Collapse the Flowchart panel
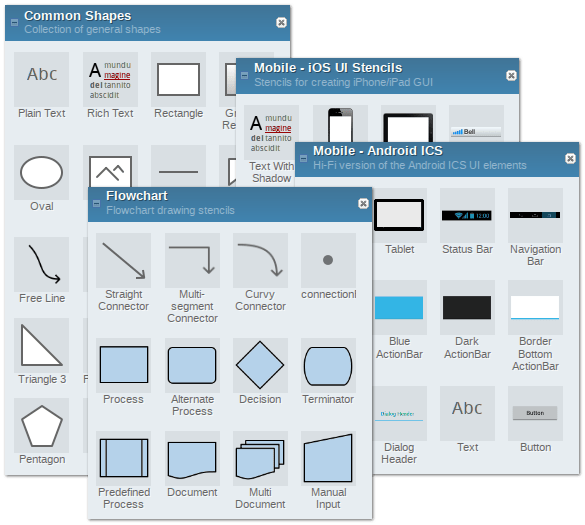The height and width of the screenshot is (525, 585). point(96,203)
